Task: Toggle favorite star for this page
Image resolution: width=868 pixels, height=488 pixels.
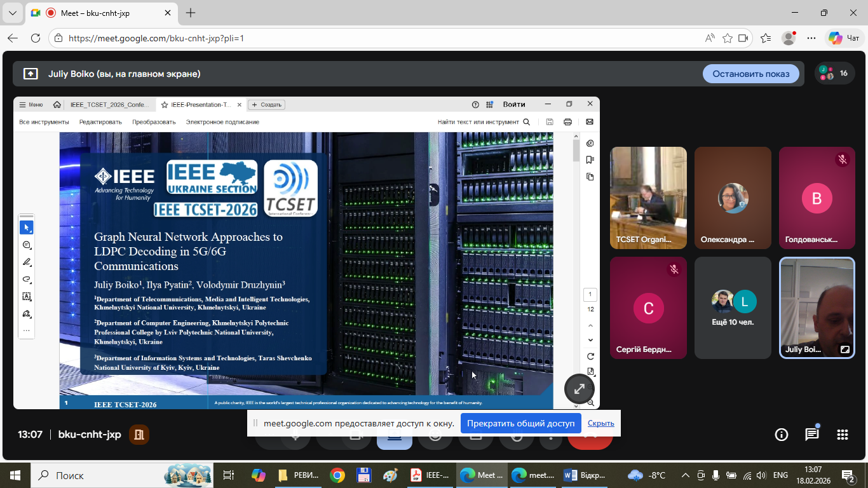Action: click(728, 38)
